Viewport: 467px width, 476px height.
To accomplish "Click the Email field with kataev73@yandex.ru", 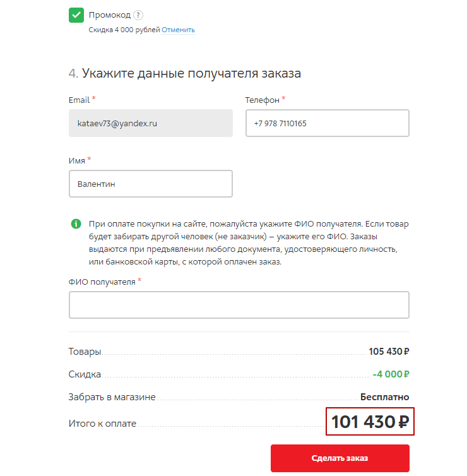I will click(x=150, y=123).
